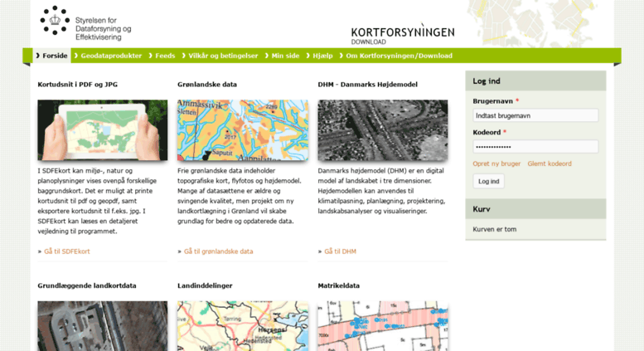Open the Min side menu item

[282, 56]
